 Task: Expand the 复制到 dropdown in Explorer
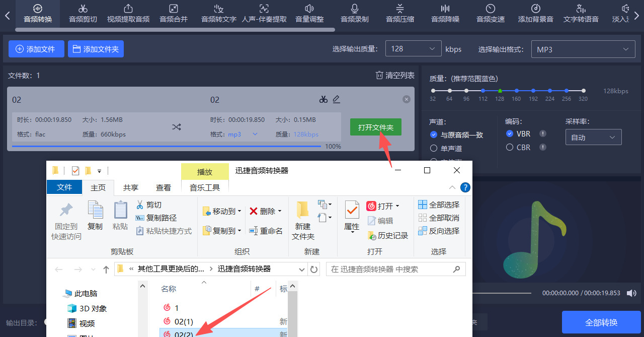(x=239, y=231)
